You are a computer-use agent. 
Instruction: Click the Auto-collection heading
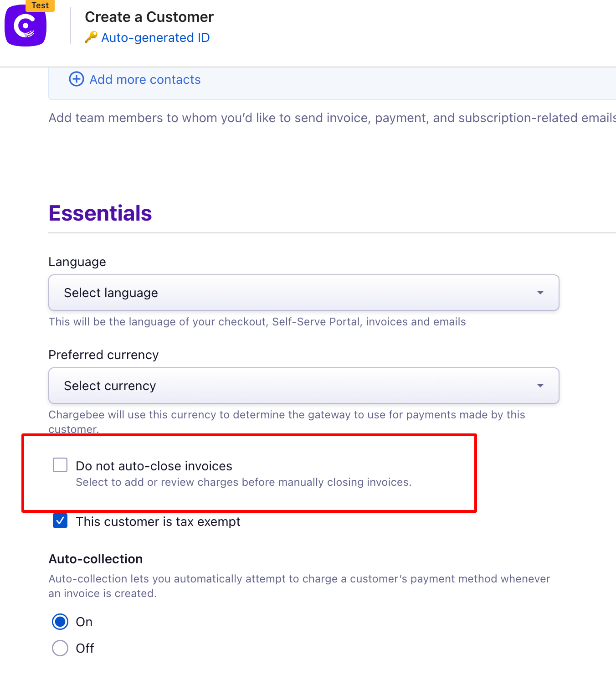[96, 559]
